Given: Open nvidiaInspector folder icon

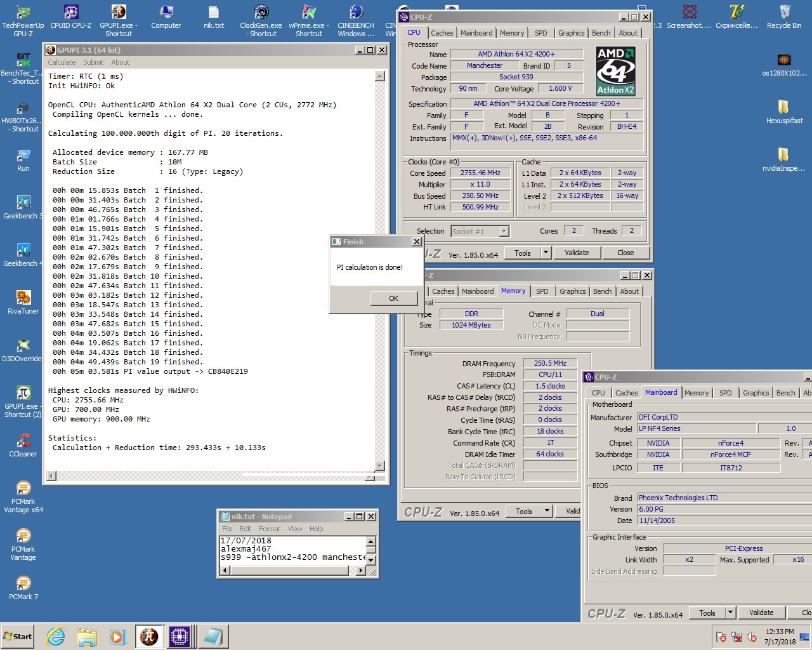Looking at the screenshot, I should point(784,160).
